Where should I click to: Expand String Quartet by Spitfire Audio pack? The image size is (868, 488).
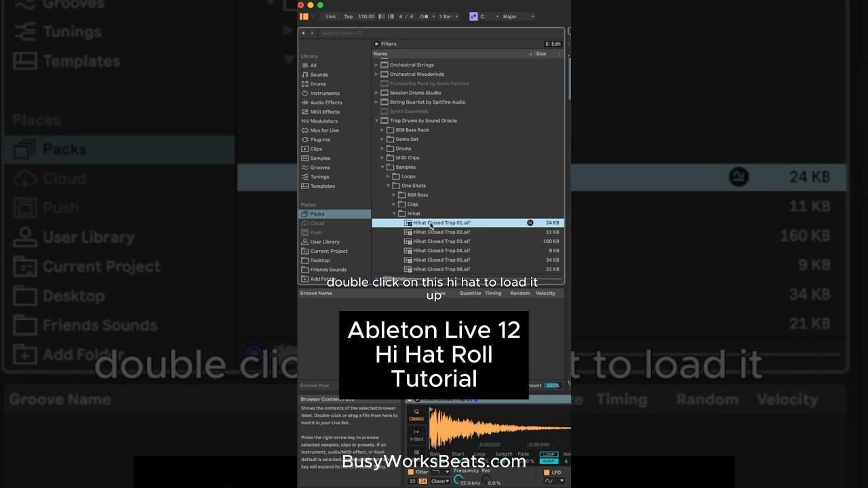[x=376, y=102]
